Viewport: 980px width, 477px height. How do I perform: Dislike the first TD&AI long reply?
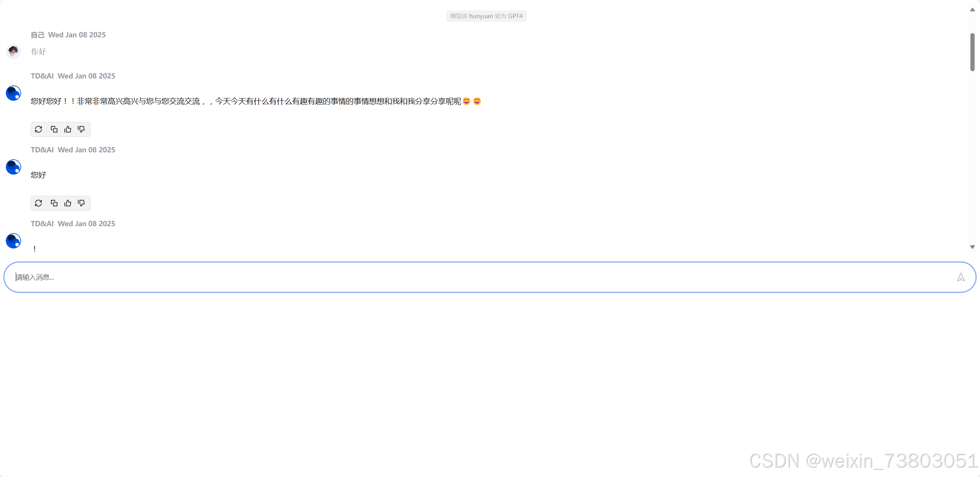click(81, 129)
